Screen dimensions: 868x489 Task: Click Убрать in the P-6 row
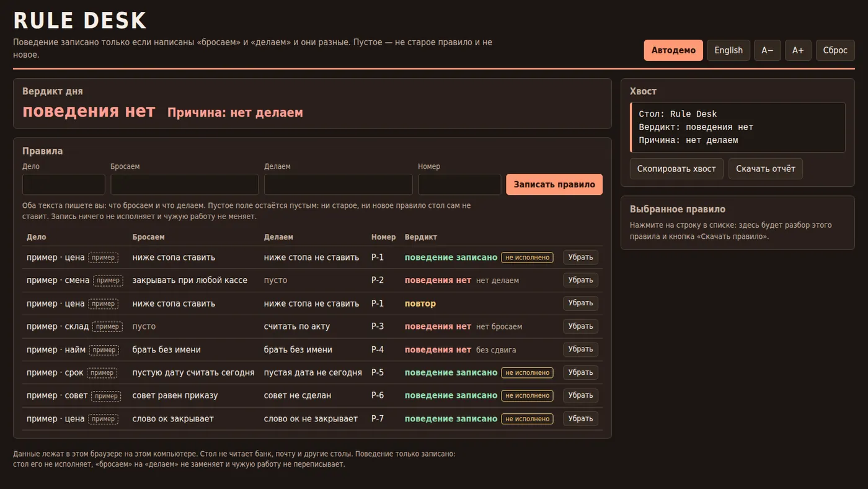[580, 395]
